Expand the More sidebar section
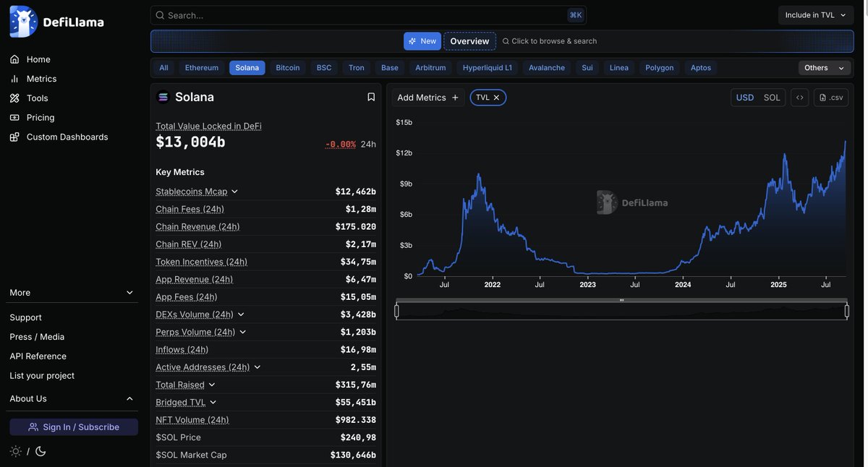868x467 pixels. (x=73, y=293)
